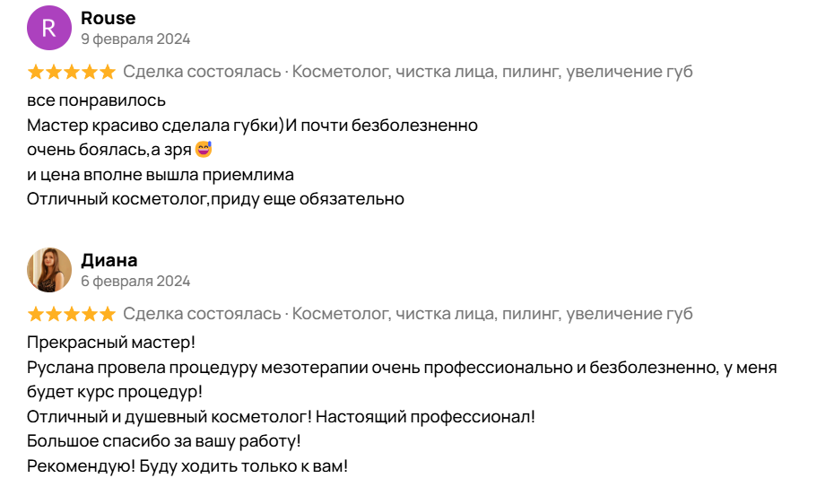Click the smiling emoji after "а зря"
The height and width of the screenshot is (504, 834).
pyautogui.click(x=203, y=149)
